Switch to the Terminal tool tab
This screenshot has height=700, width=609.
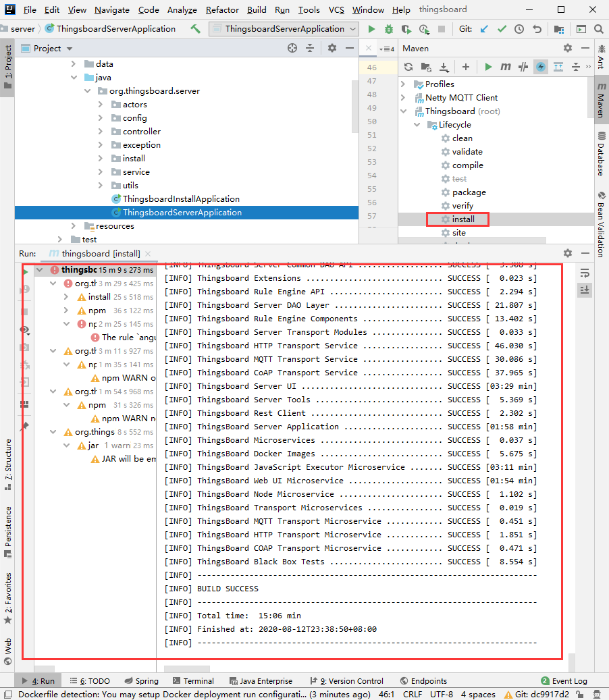pyautogui.click(x=193, y=681)
